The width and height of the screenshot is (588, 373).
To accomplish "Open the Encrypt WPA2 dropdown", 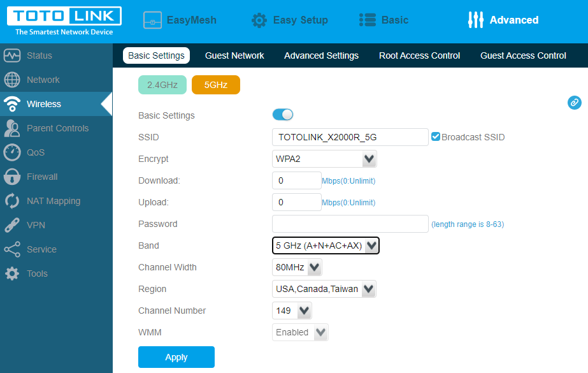I will pyautogui.click(x=324, y=159).
